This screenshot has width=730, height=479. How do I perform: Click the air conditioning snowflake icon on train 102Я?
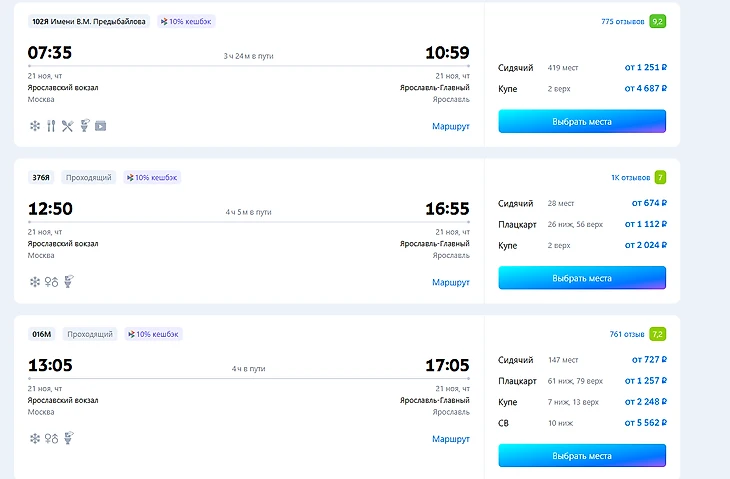pos(35,126)
